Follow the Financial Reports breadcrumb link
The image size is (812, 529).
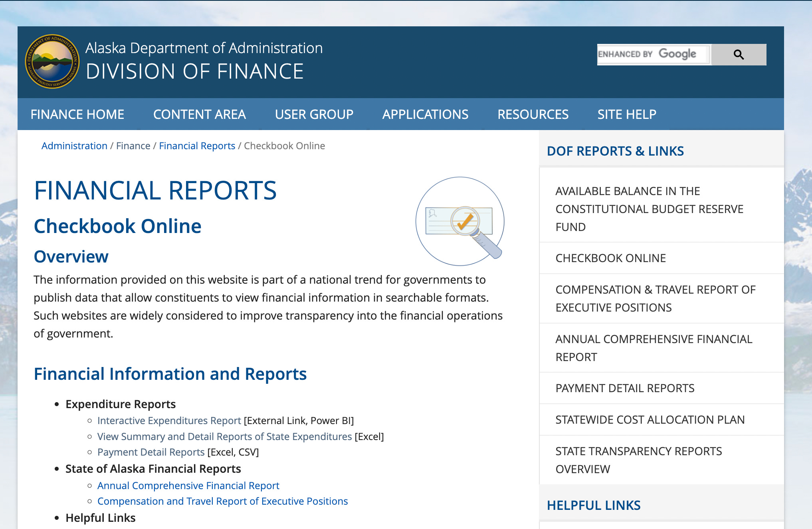click(x=197, y=146)
